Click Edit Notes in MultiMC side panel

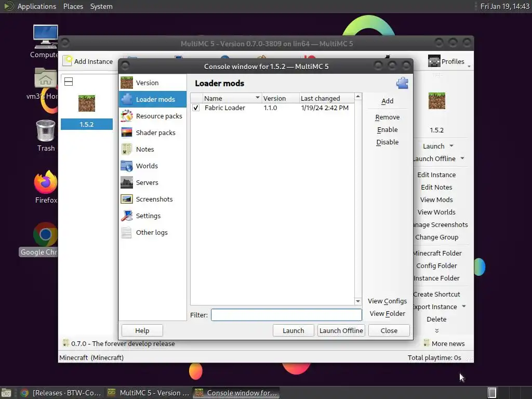point(436,188)
